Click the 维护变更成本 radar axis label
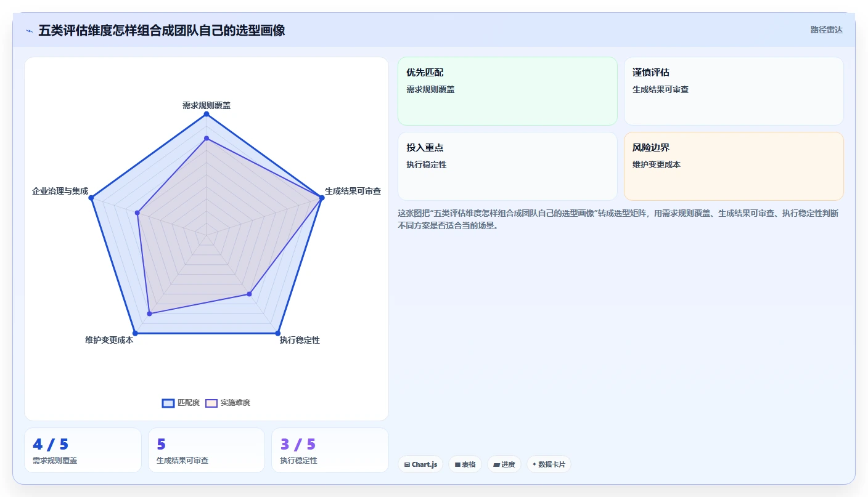Image resolution: width=868 pixels, height=497 pixels. (x=109, y=340)
